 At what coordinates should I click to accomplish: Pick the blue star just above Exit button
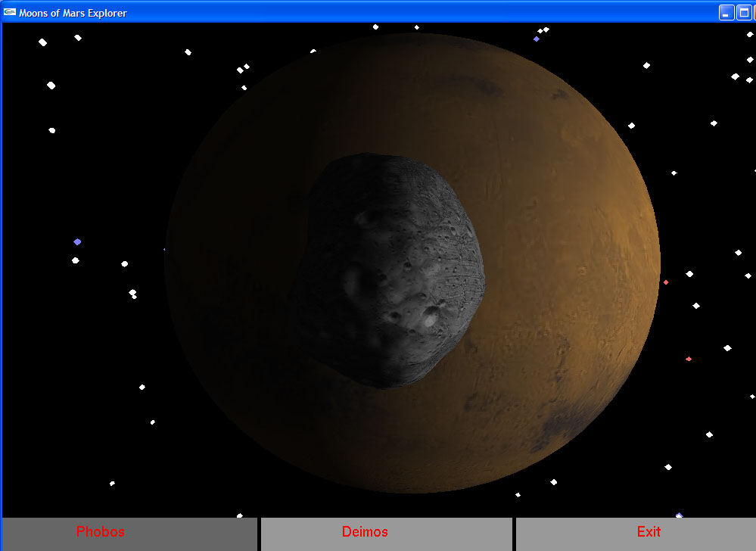point(679,515)
